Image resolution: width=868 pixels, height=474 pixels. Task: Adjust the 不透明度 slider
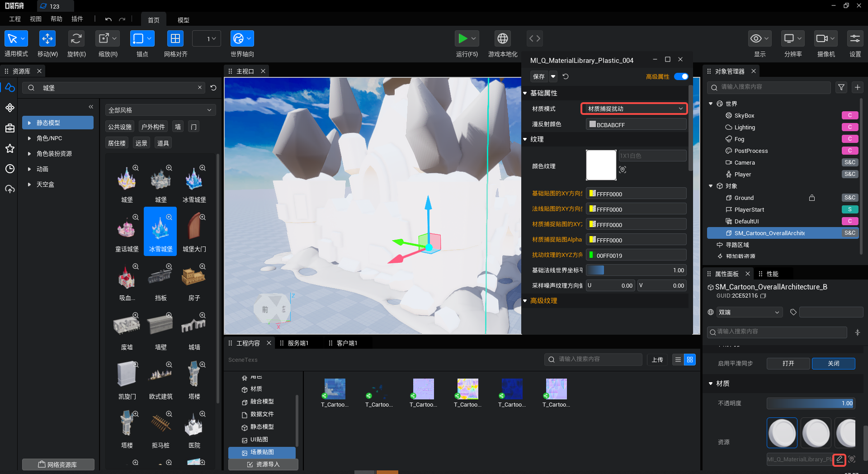811,403
